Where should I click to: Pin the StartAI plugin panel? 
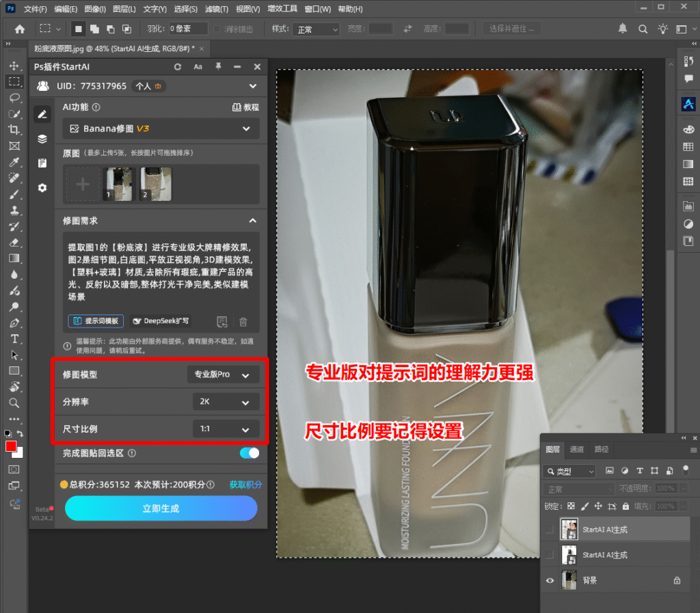[218, 66]
